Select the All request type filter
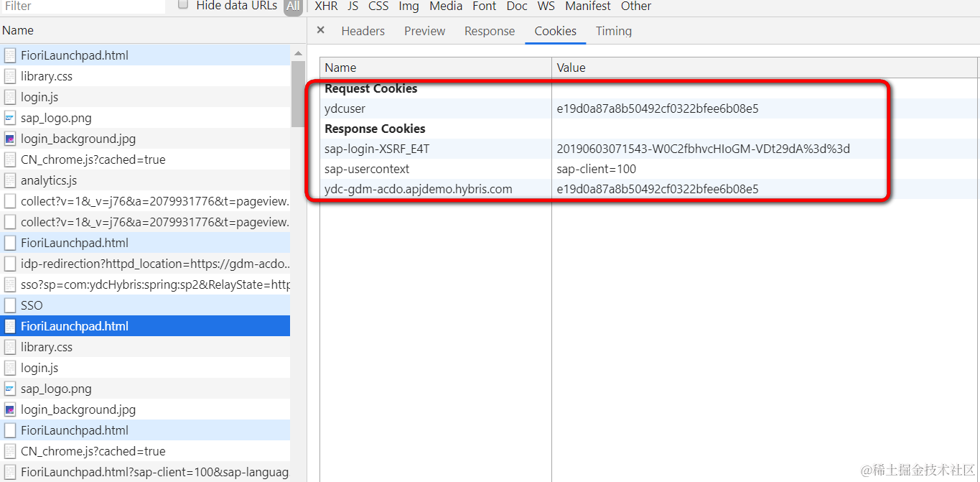This screenshot has width=980, height=482. (293, 6)
